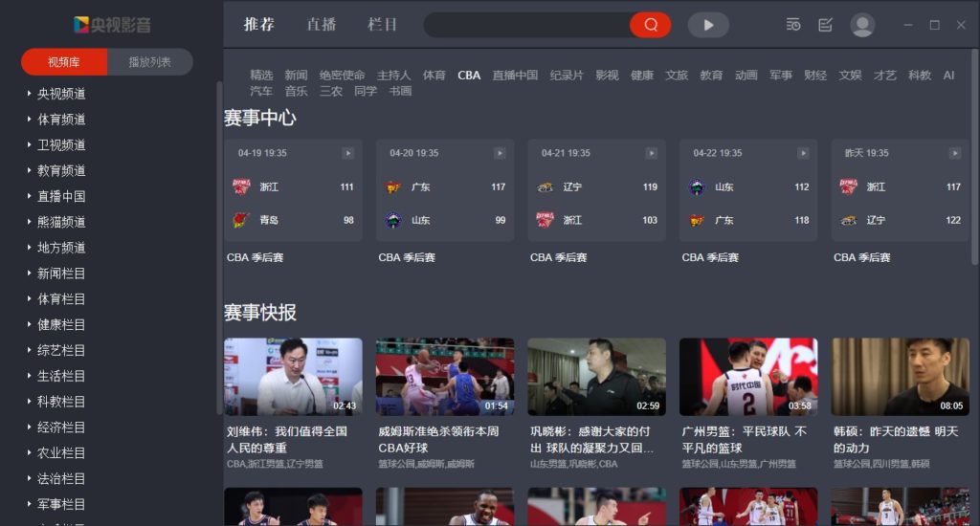Open article 巩晓彬：感谢大家的付出
The height and width of the screenshot is (526, 980).
point(591,439)
